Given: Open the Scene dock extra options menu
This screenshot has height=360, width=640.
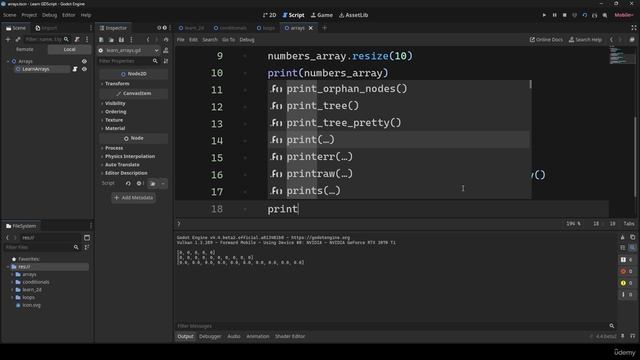Looking at the screenshot, I should [87, 39].
